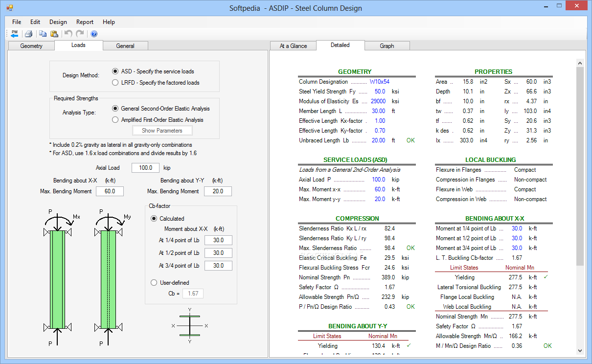Open Help with the blue question icon
This screenshot has width=592, height=364.
(94, 34)
